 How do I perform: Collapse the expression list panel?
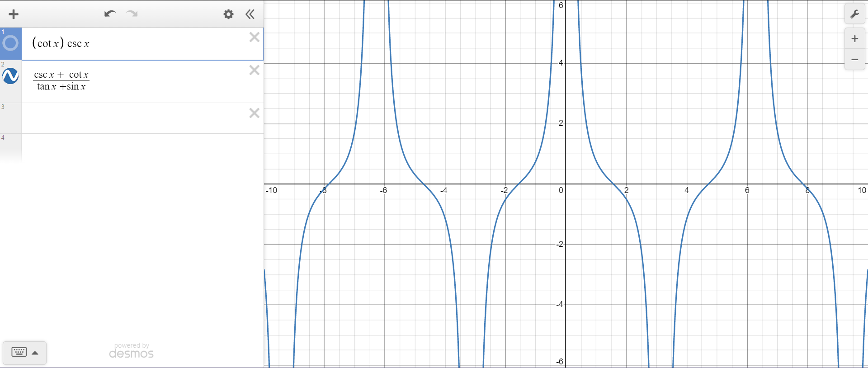tap(250, 14)
